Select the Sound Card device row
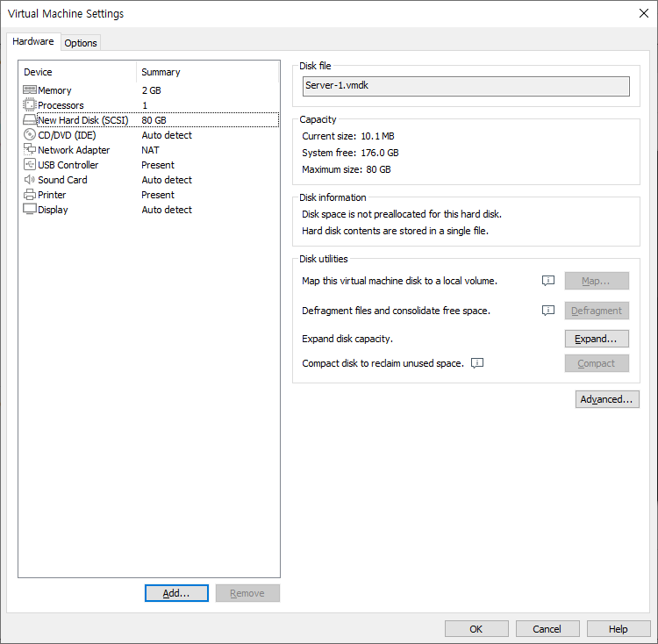The width and height of the screenshot is (658, 644). pos(150,180)
